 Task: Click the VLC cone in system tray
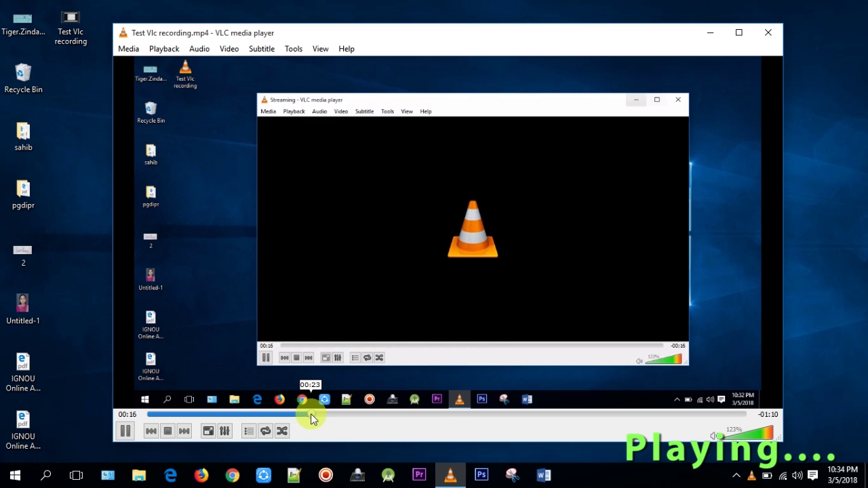tap(751, 475)
